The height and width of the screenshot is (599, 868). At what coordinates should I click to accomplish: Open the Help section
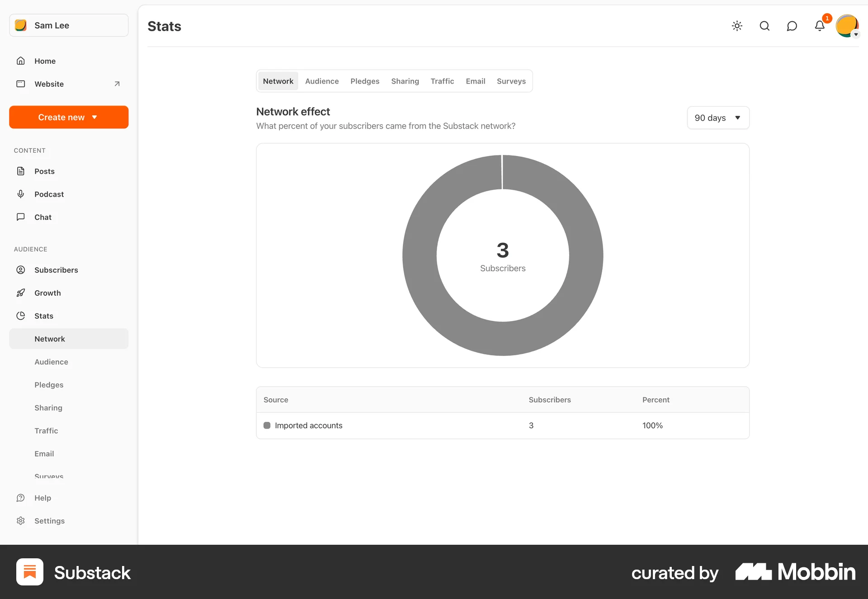coord(42,498)
